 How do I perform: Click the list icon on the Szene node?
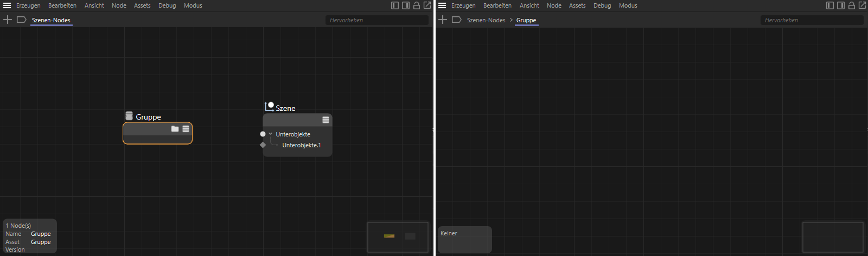tap(326, 120)
